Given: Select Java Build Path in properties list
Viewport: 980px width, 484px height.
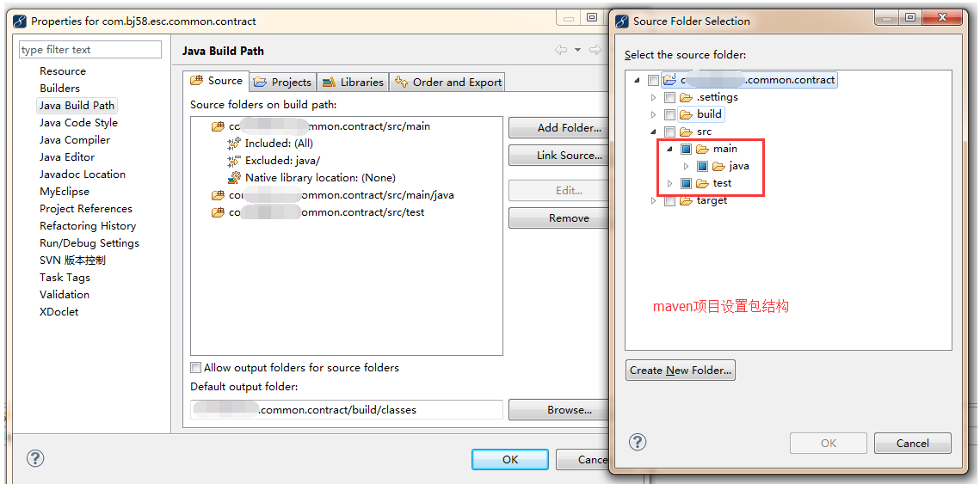Looking at the screenshot, I should [77, 106].
